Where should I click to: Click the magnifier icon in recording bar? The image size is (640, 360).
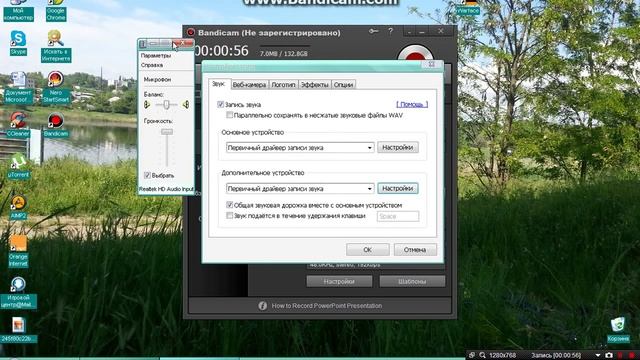[482, 356]
